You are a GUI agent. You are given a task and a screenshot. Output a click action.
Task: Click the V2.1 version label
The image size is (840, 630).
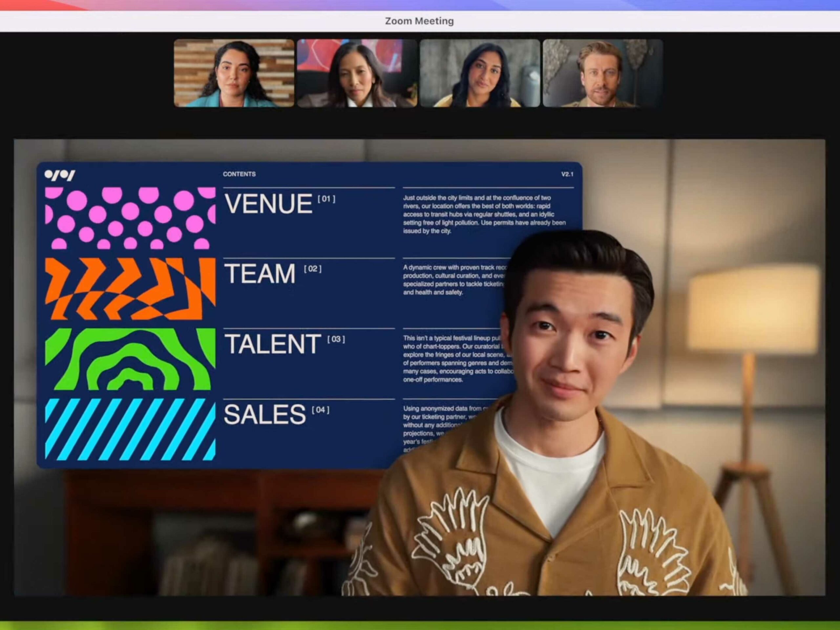coord(567,174)
